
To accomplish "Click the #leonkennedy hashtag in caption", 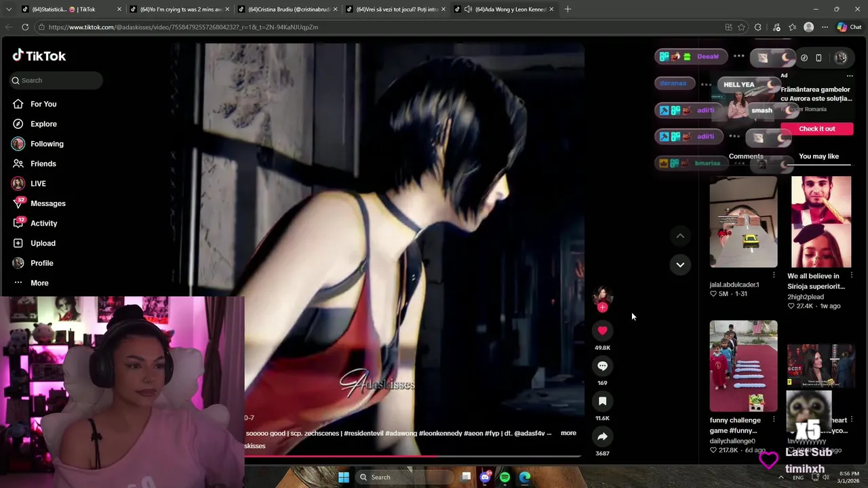I will [x=440, y=433].
